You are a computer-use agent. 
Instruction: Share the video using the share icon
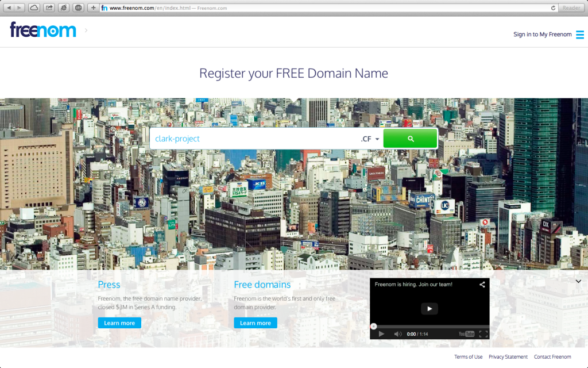click(482, 284)
